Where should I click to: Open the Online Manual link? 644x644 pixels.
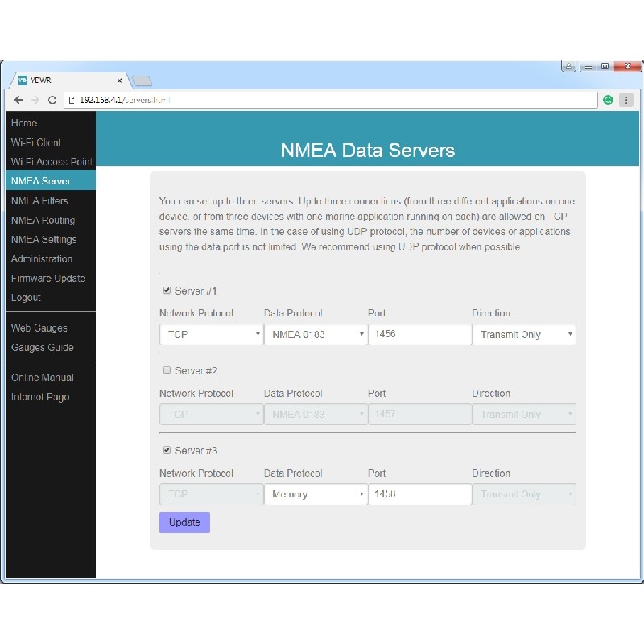pyautogui.click(x=43, y=378)
